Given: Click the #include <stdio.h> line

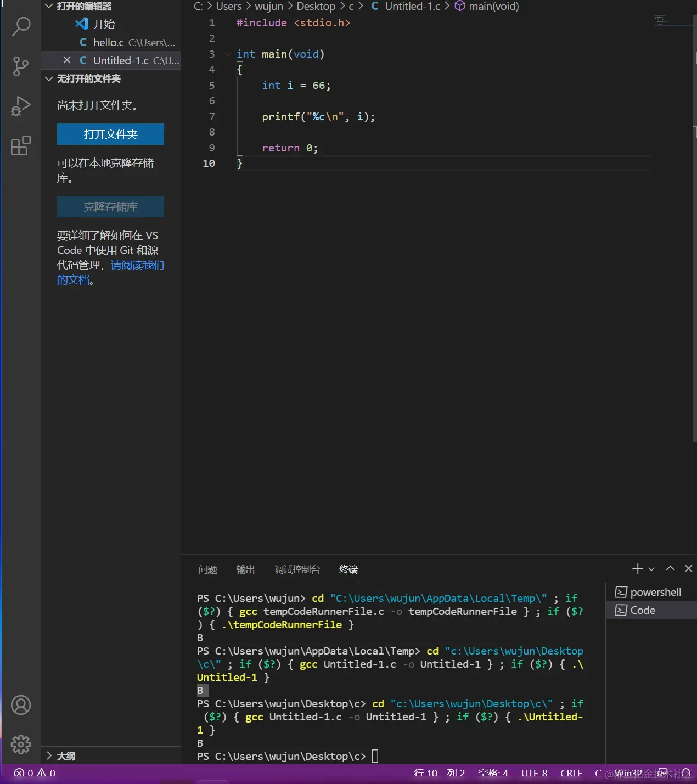Looking at the screenshot, I should 293,22.
